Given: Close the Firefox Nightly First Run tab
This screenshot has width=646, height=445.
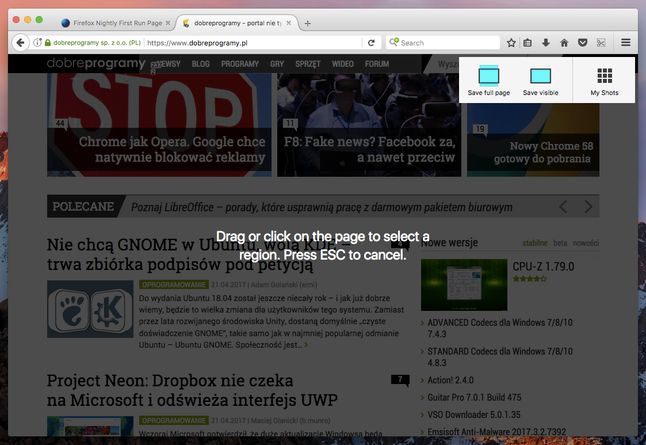Looking at the screenshot, I should point(168,23).
